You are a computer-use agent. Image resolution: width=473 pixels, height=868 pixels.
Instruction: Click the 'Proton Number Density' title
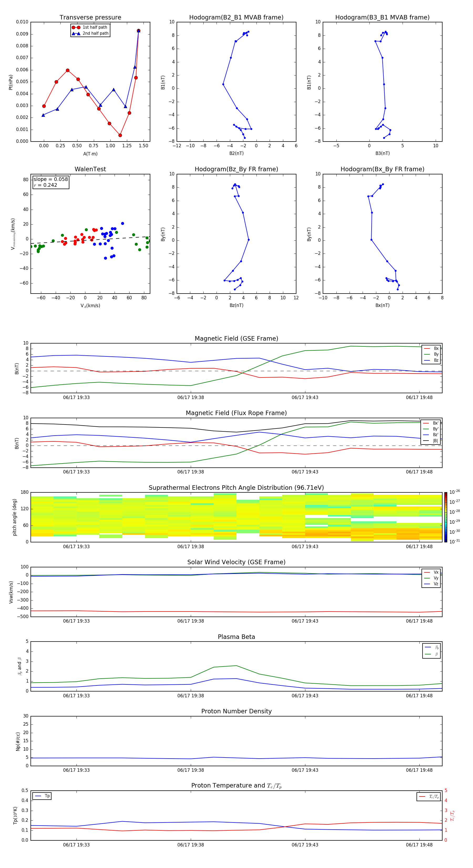236,711
